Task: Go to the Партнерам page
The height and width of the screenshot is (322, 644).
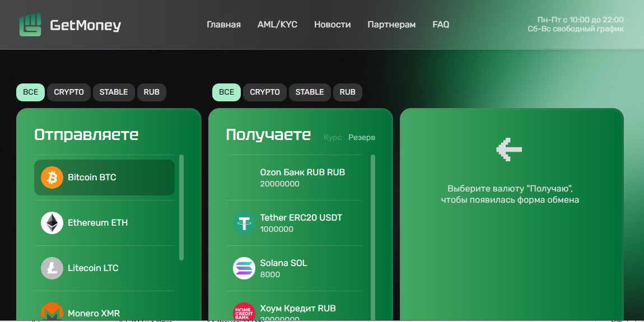Action: tap(391, 25)
